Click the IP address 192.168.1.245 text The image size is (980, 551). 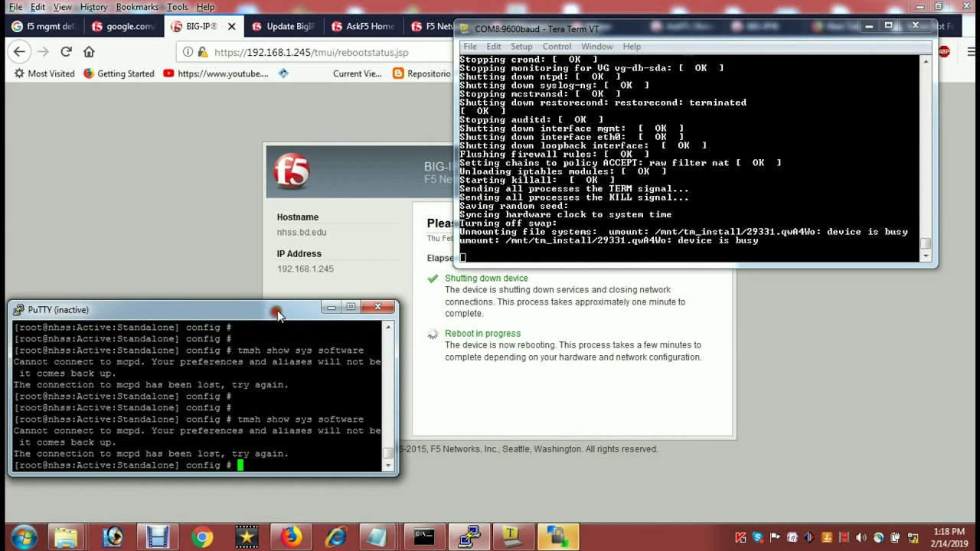(305, 269)
